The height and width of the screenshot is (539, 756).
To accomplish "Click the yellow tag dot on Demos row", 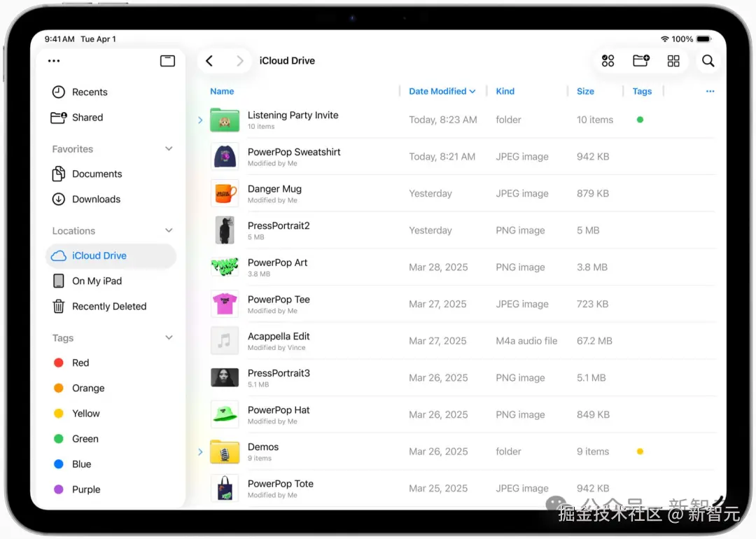I will pyautogui.click(x=640, y=451).
